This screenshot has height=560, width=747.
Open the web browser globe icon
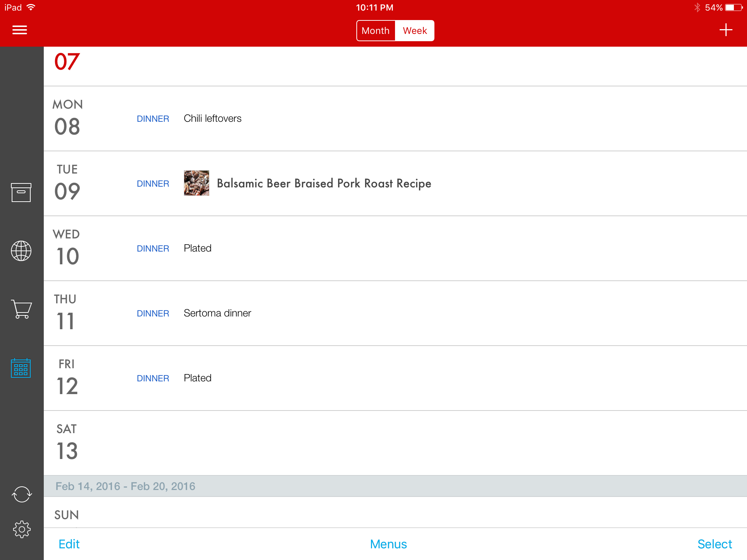[x=21, y=251]
